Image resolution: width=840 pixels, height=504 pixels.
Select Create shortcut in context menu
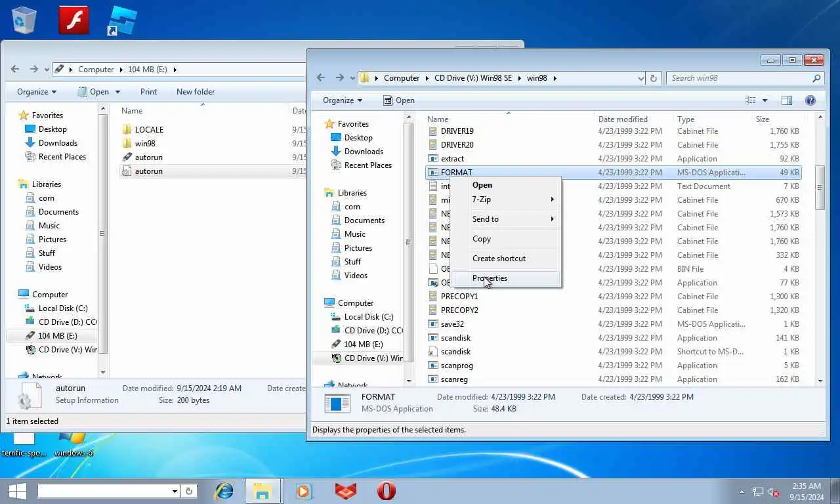505,259
